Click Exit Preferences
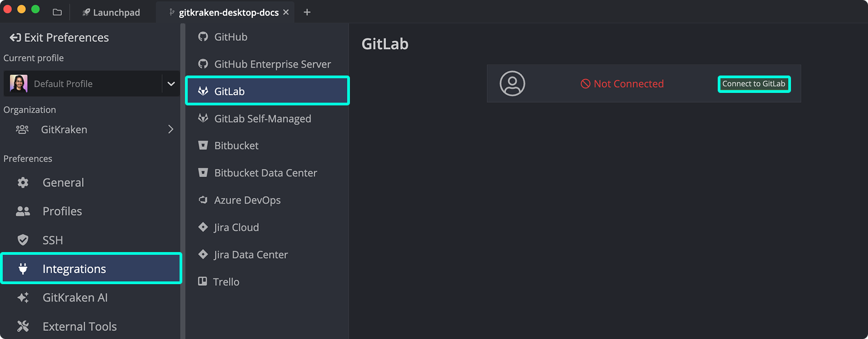 coord(59,37)
